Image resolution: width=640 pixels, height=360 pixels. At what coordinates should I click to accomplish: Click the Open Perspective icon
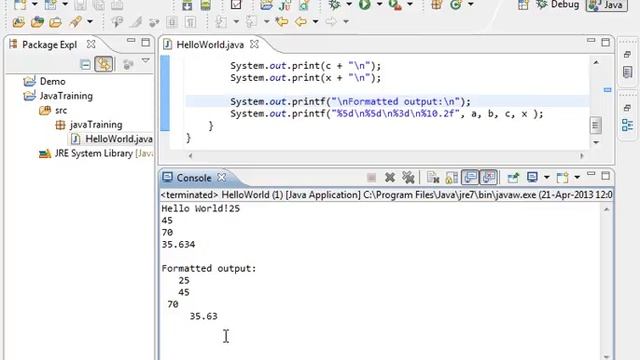(x=523, y=5)
